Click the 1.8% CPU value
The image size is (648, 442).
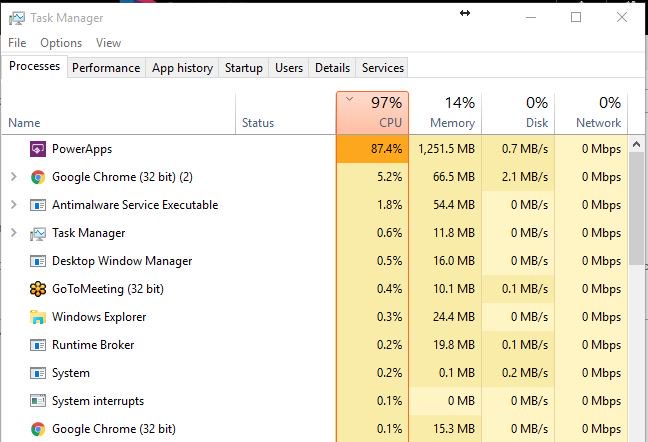coord(389,205)
